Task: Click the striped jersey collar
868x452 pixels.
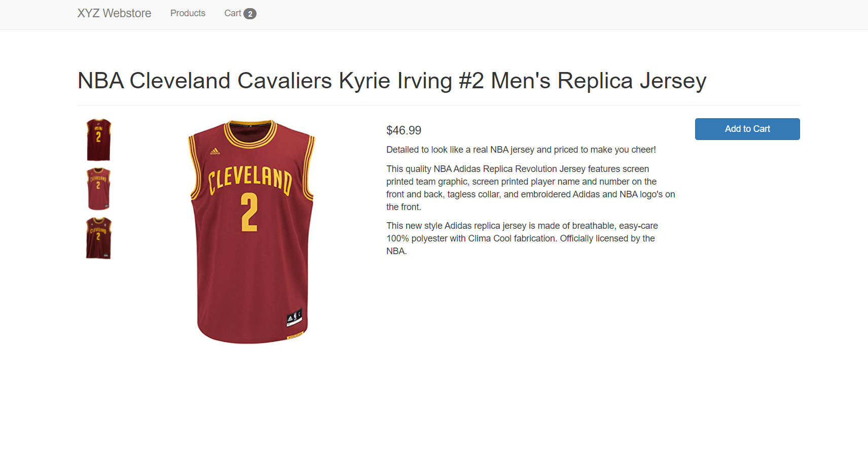Action: (250, 133)
